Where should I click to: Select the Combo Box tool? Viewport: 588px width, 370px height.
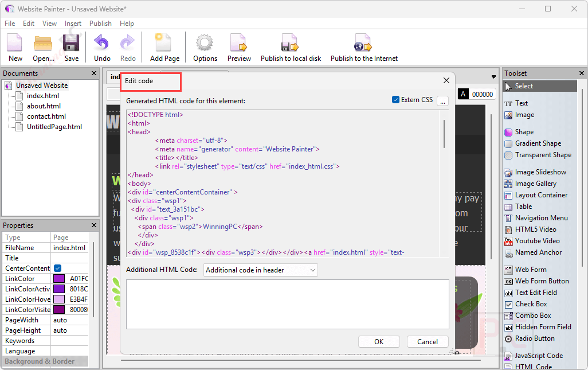528,316
